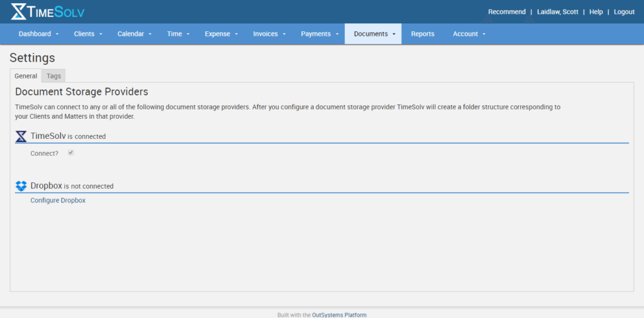
Task: Click the Dropbox provider icon
Action: point(21,186)
